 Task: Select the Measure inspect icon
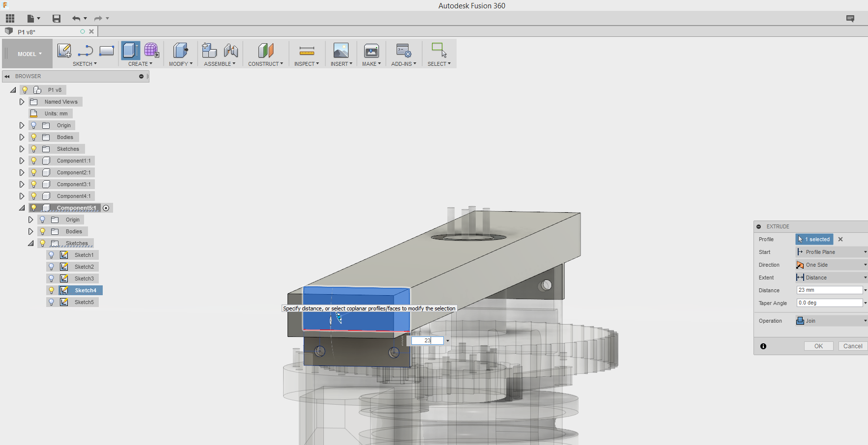(307, 51)
